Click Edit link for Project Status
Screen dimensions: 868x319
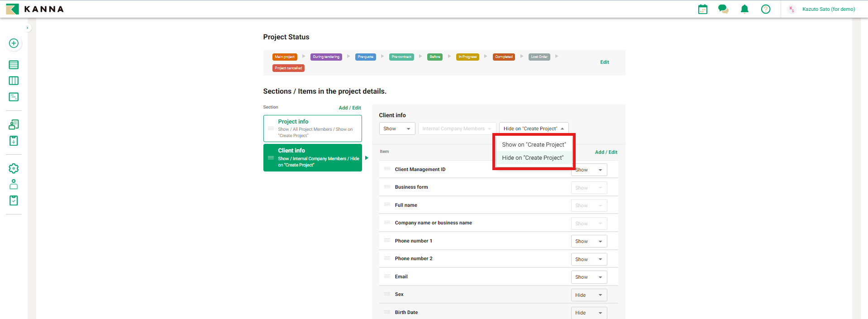click(x=604, y=62)
